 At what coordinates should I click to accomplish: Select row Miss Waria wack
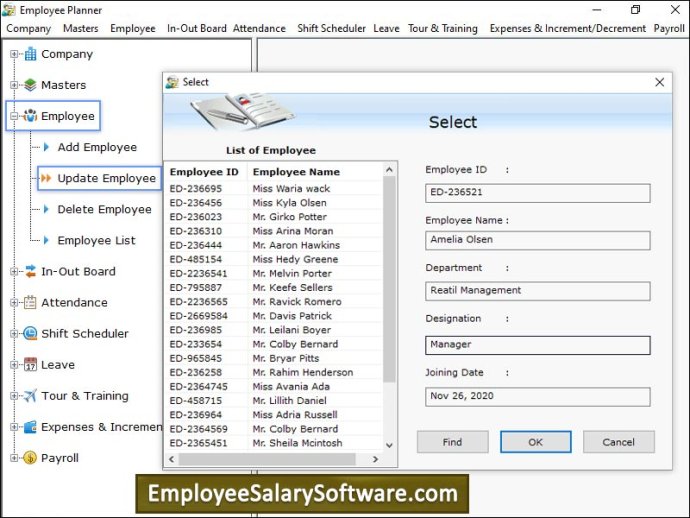(x=273, y=188)
